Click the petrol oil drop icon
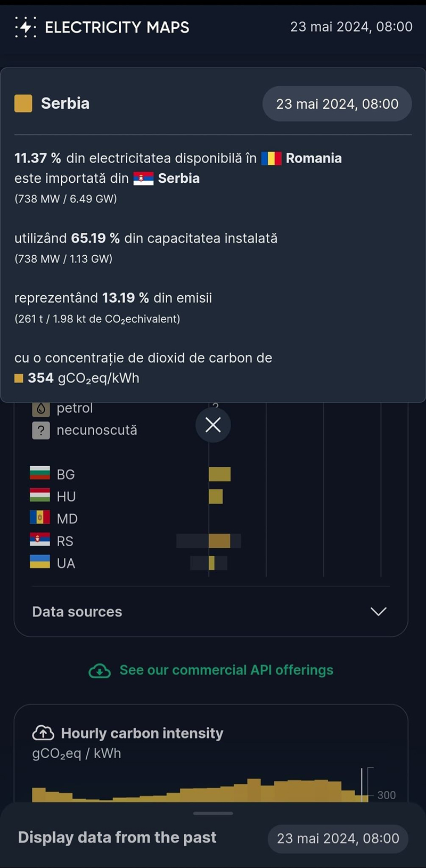This screenshot has width=426, height=868. 41,409
